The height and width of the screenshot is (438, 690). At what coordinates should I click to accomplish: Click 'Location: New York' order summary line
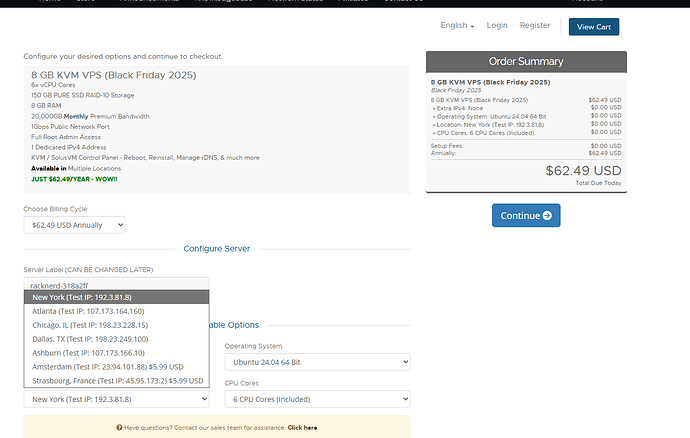click(488, 125)
